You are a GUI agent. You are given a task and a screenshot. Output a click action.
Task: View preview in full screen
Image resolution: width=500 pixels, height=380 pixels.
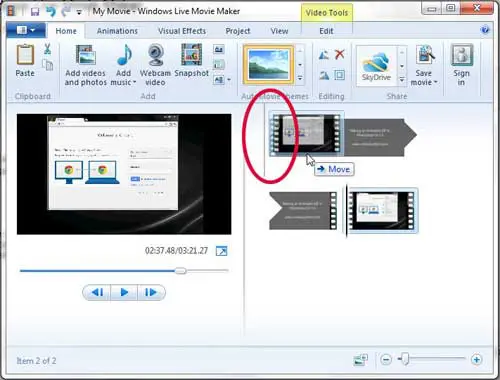click(222, 251)
